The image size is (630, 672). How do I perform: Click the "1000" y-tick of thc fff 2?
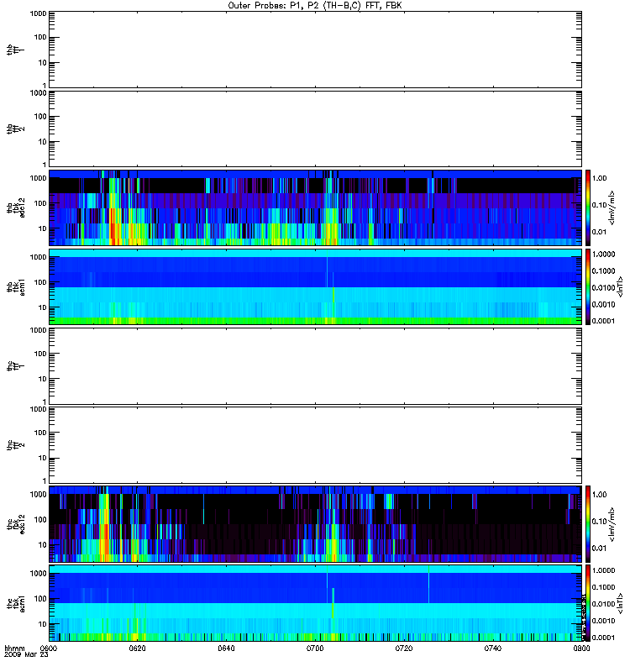[38, 409]
